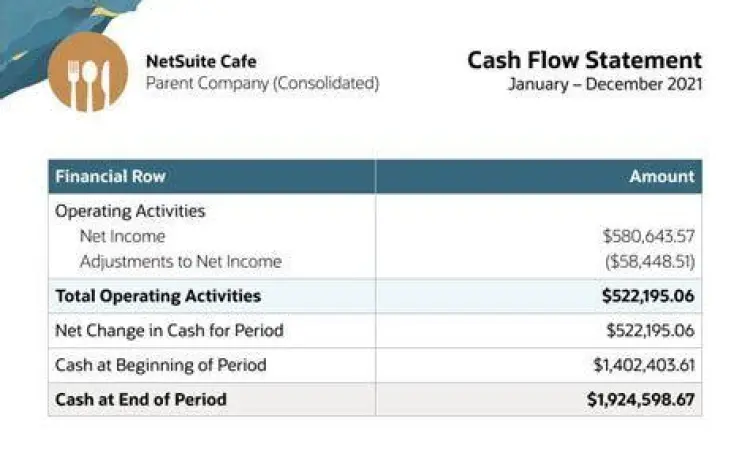Click the Financial Row column header

pos(111,177)
